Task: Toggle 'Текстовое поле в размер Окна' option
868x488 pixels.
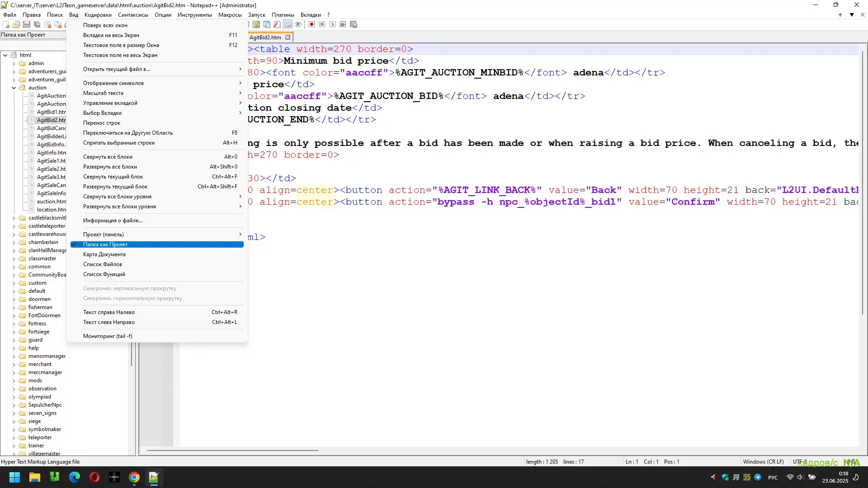Action: click(x=157, y=45)
